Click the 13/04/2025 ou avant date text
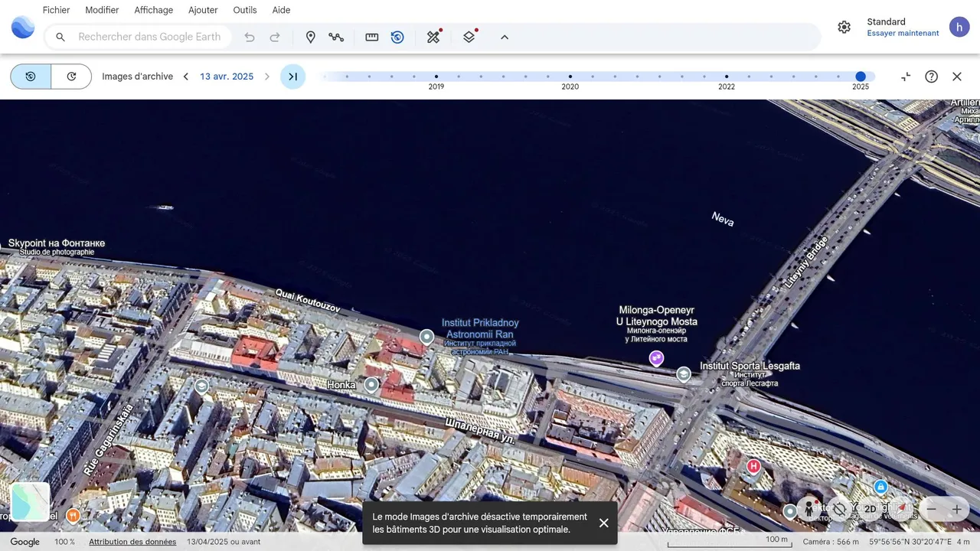 pos(224,542)
